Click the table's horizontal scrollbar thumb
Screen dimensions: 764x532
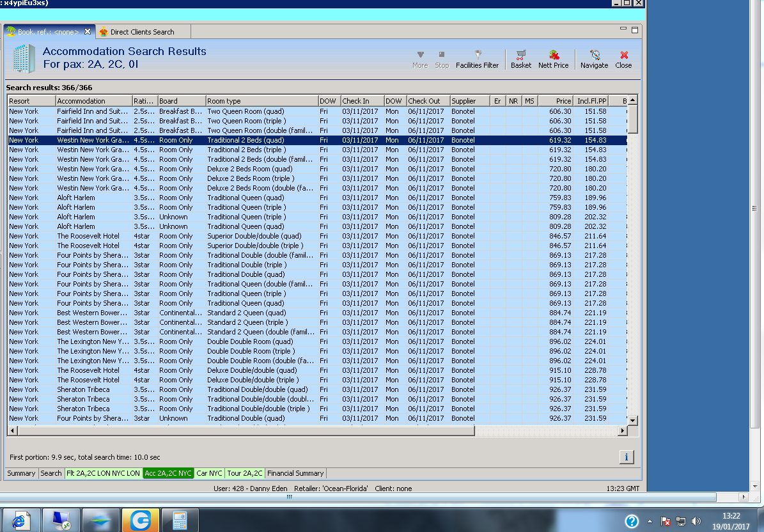coord(246,431)
